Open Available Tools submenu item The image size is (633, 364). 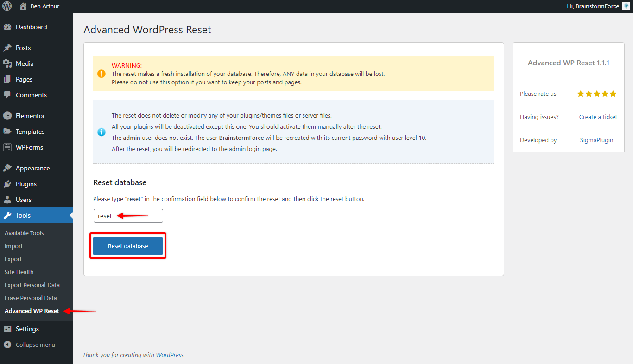[24, 233]
